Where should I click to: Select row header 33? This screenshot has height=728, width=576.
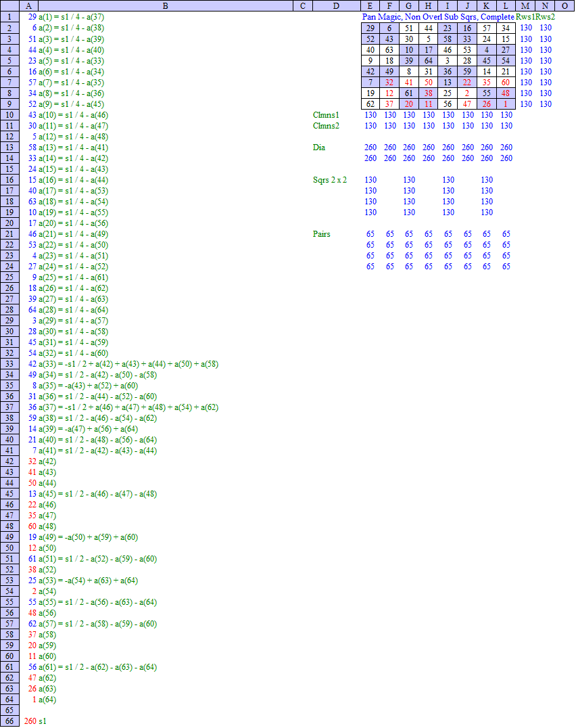tap(9, 364)
